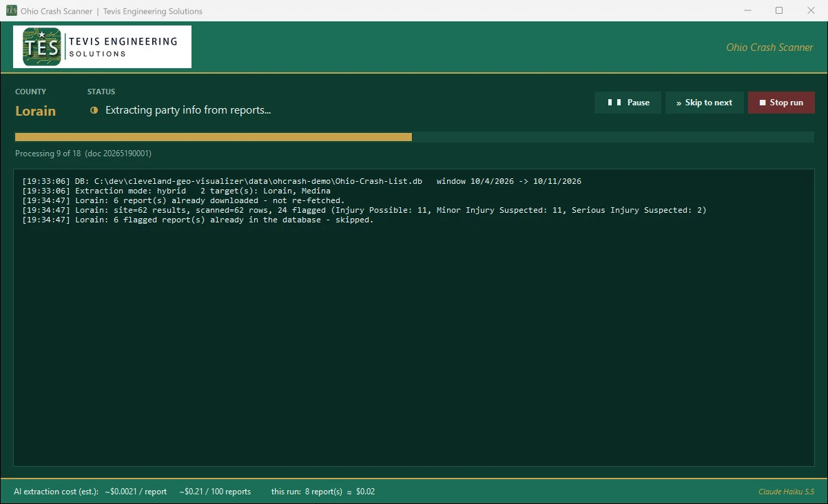This screenshot has width=828, height=504.
Task: Click the italic 'Ohio Crash Scanner' header label
Action: (x=769, y=48)
